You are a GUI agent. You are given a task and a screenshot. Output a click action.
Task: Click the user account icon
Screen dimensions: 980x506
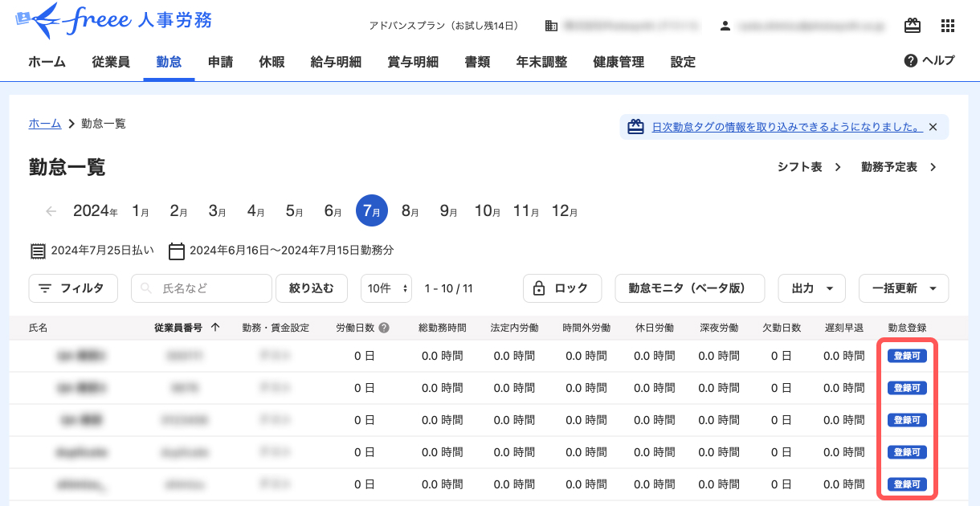coord(725,26)
